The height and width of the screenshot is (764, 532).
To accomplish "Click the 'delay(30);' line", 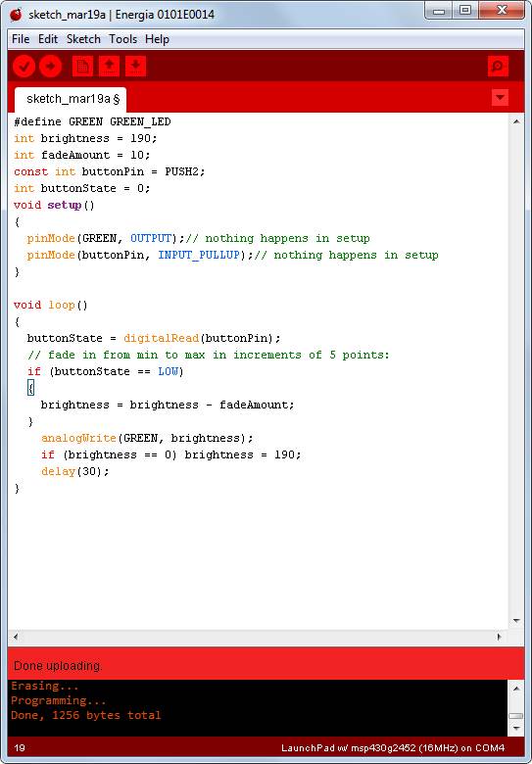I will pyautogui.click(x=75, y=471).
